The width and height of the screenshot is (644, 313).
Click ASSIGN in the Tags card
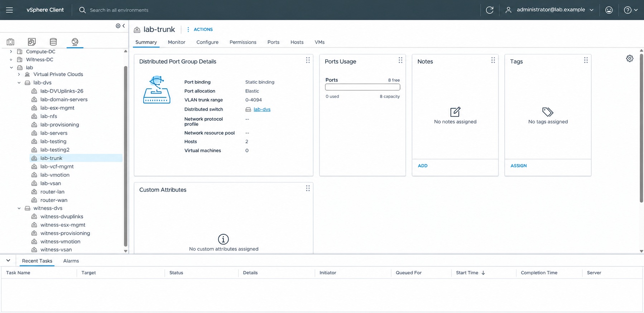(x=519, y=166)
